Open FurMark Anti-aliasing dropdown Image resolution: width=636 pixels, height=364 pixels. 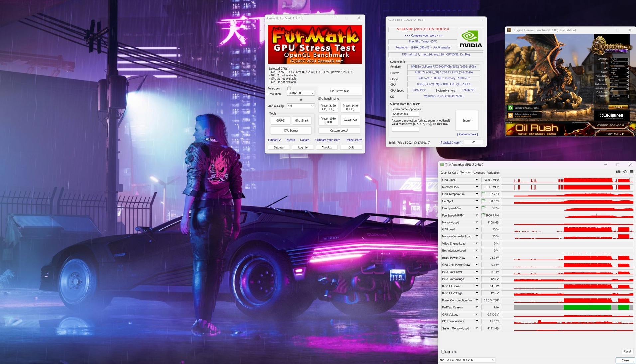(x=301, y=106)
